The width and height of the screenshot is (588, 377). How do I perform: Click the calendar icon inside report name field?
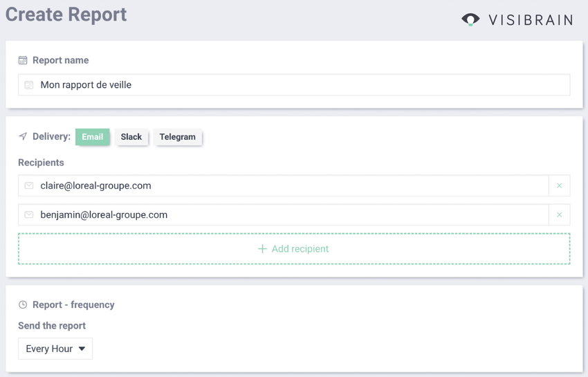pos(29,85)
